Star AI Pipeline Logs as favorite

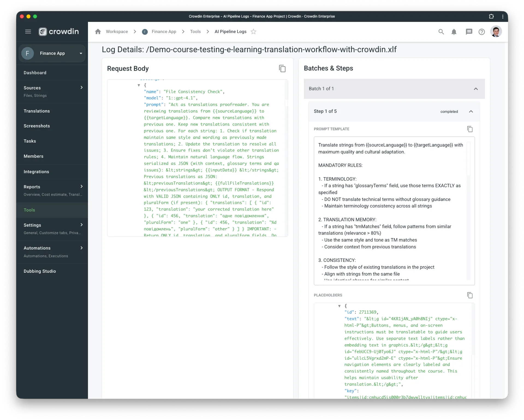pos(254,32)
